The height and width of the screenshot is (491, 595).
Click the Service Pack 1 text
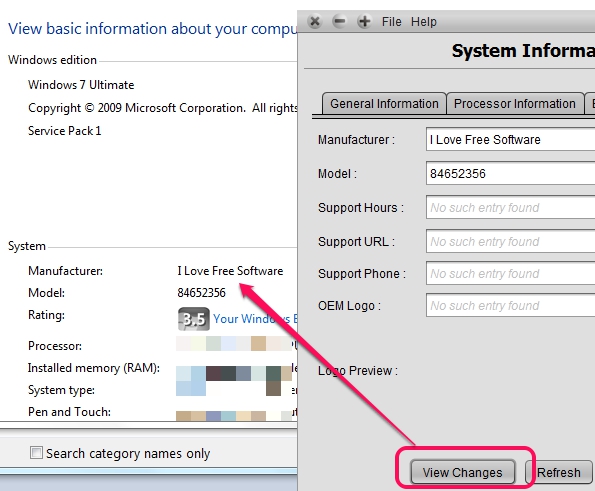click(x=65, y=131)
